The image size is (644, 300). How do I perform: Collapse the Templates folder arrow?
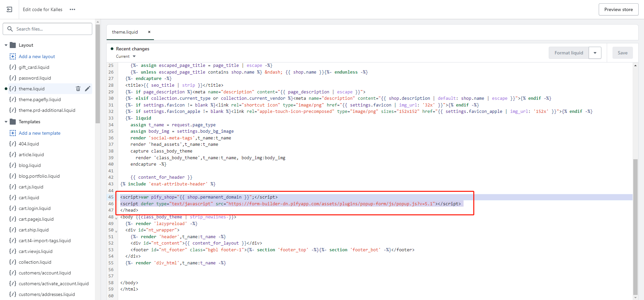(x=6, y=122)
